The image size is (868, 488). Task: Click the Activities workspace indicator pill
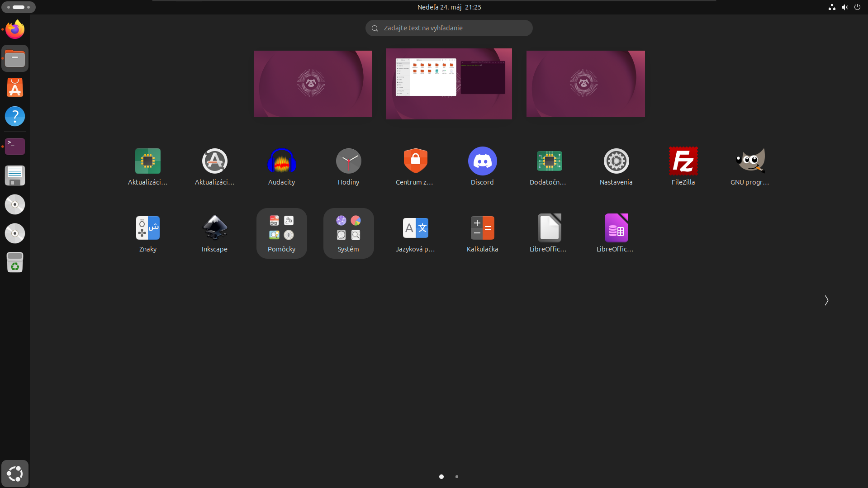(x=19, y=7)
